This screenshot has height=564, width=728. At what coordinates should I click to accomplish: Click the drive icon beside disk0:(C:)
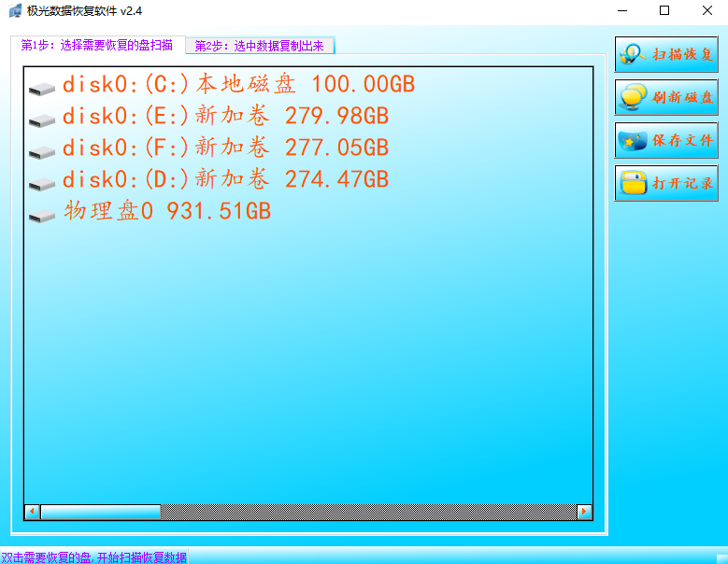[x=42, y=89]
